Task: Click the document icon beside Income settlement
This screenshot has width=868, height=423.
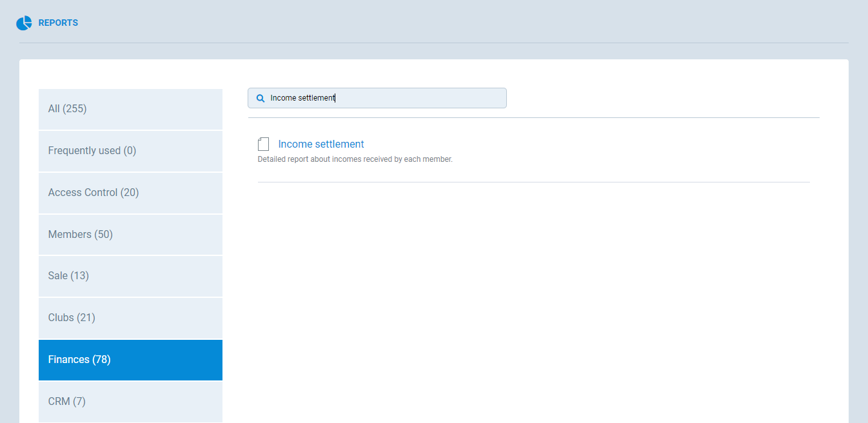Action: [x=263, y=144]
